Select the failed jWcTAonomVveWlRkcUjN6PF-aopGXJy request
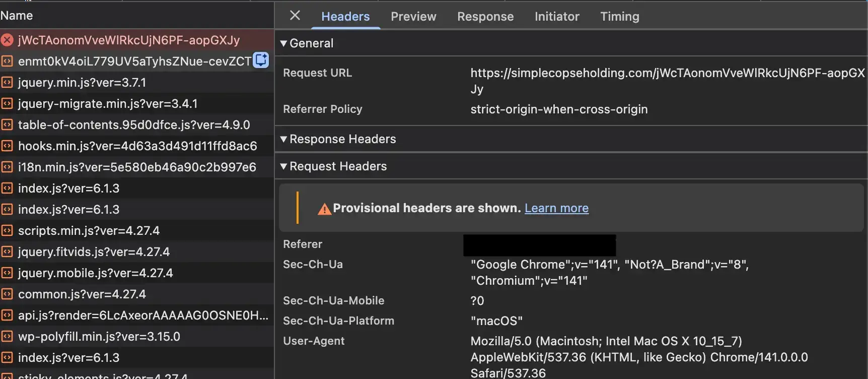Screen dimensions: 868x379 tap(137, 40)
